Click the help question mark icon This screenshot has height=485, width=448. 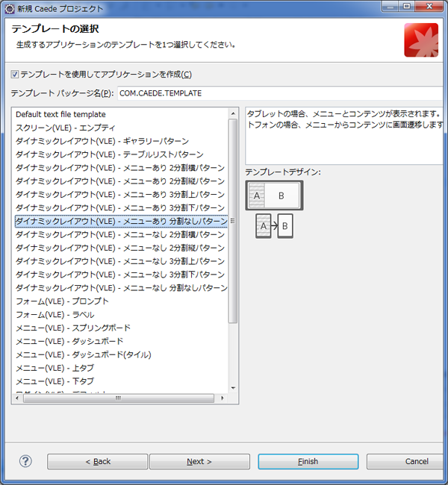click(25, 461)
